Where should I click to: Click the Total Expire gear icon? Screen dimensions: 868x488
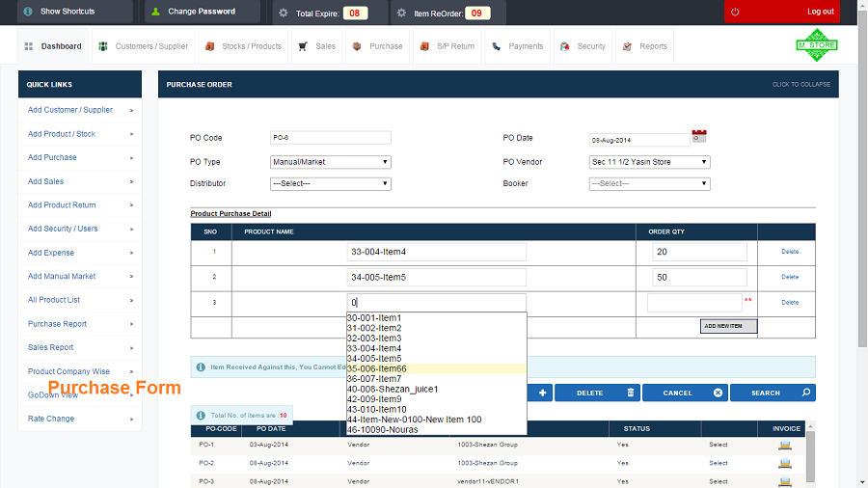(x=284, y=13)
